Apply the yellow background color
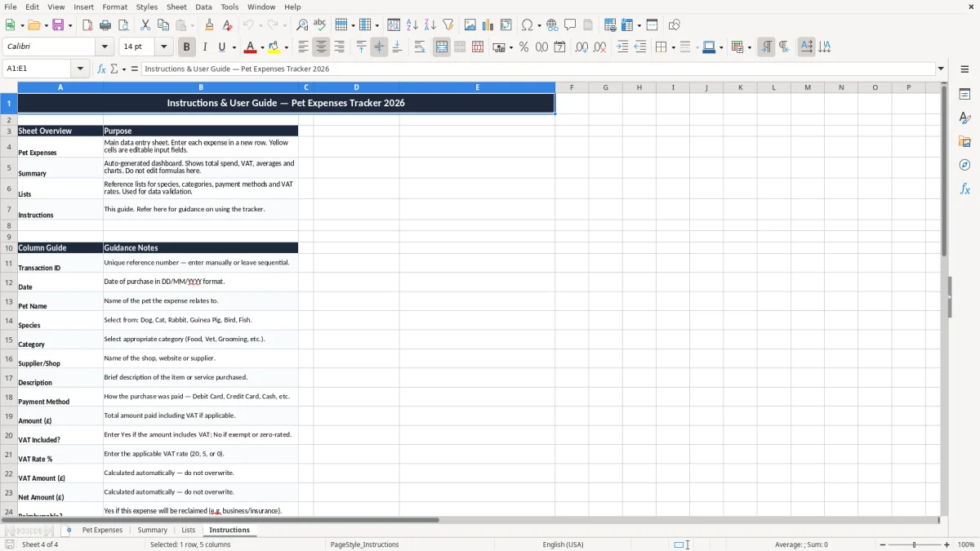The height and width of the screenshot is (551, 980). pos(275,47)
